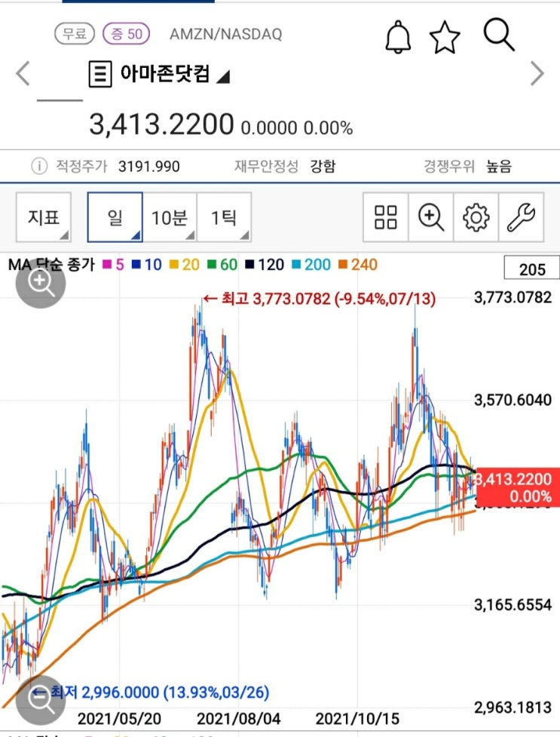Click the MA 200 cyan legend entry
The width and height of the screenshot is (560, 737).
[311, 265]
